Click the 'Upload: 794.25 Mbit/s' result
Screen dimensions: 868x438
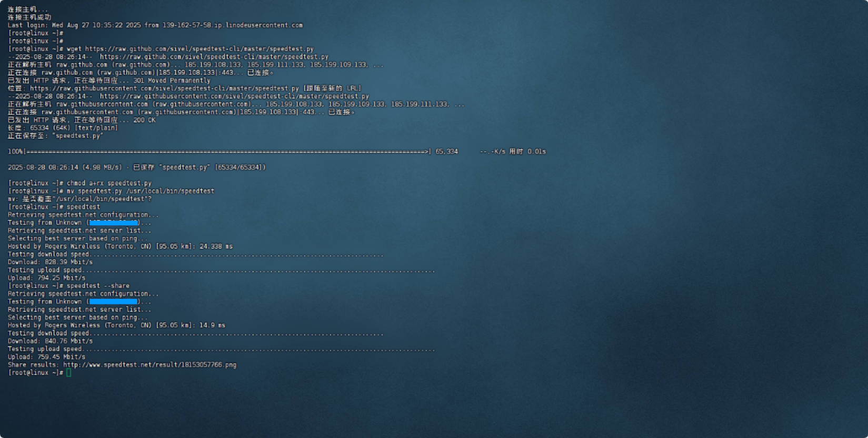pos(46,278)
